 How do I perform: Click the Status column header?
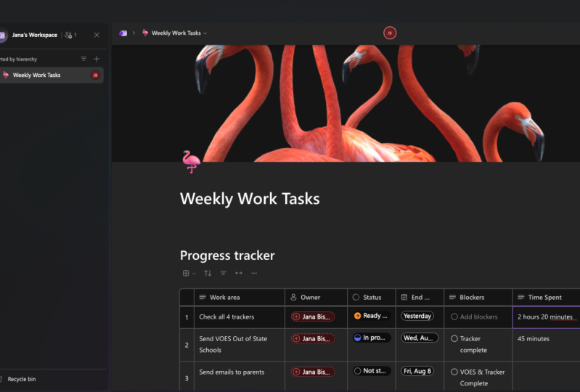click(x=372, y=298)
